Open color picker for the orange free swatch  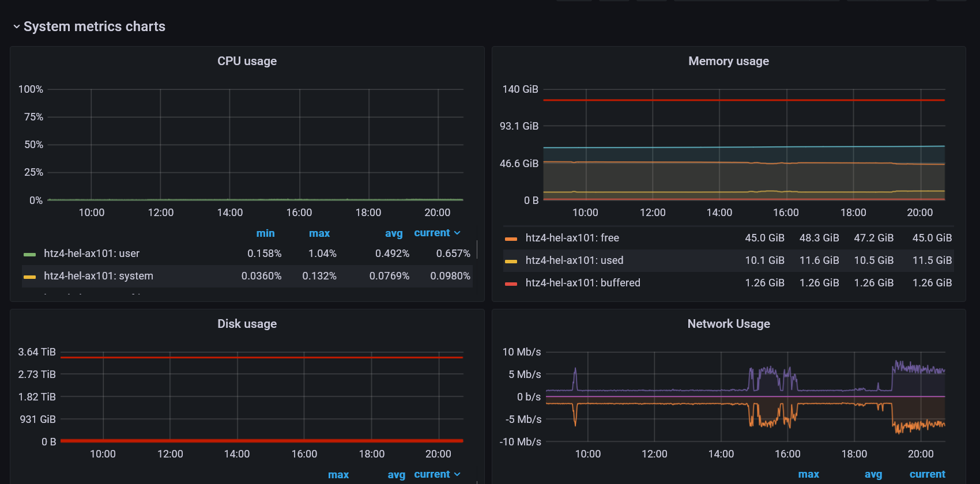[511, 239]
